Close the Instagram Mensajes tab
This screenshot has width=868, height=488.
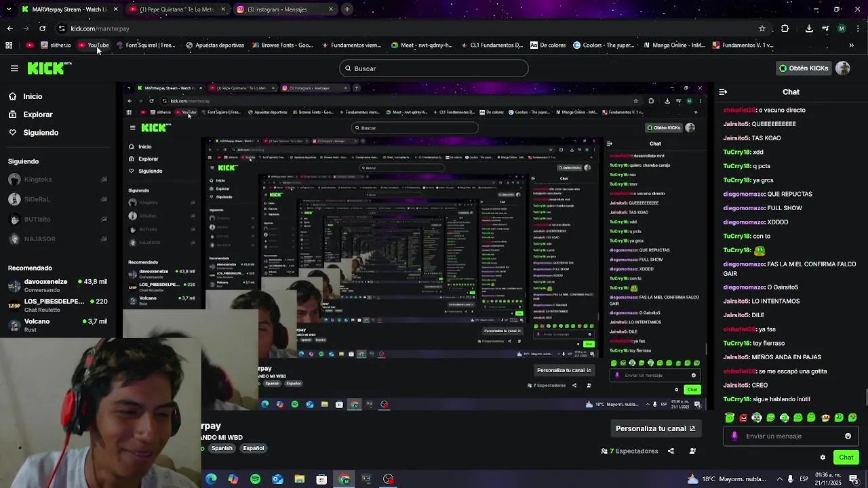coord(331,9)
